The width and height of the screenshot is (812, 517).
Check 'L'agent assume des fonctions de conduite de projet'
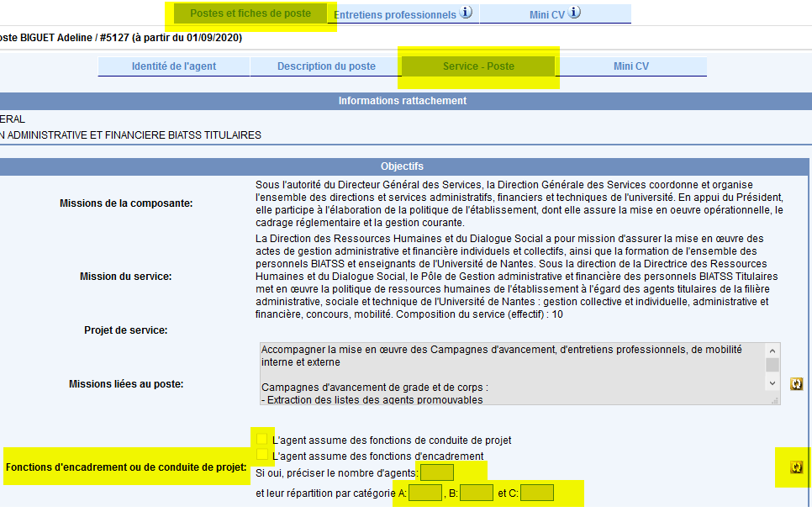pos(263,438)
